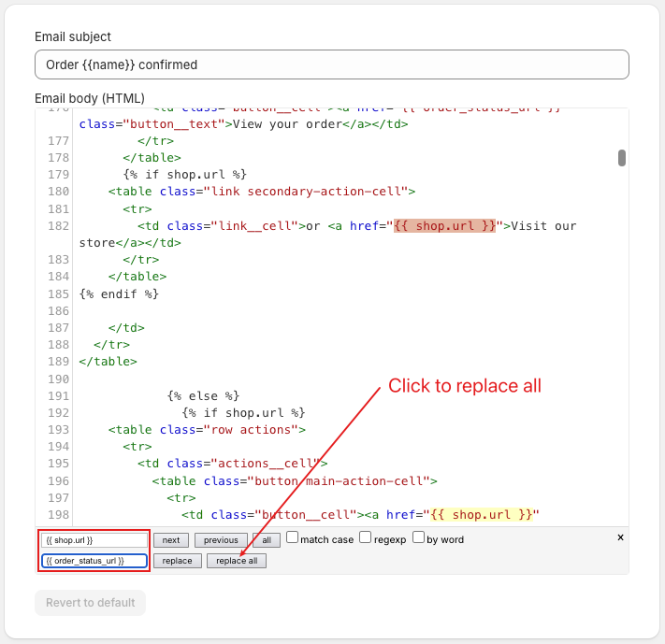Click the </table> tag on line 178
Image resolution: width=665 pixels, height=644 pixels.
pos(152,158)
